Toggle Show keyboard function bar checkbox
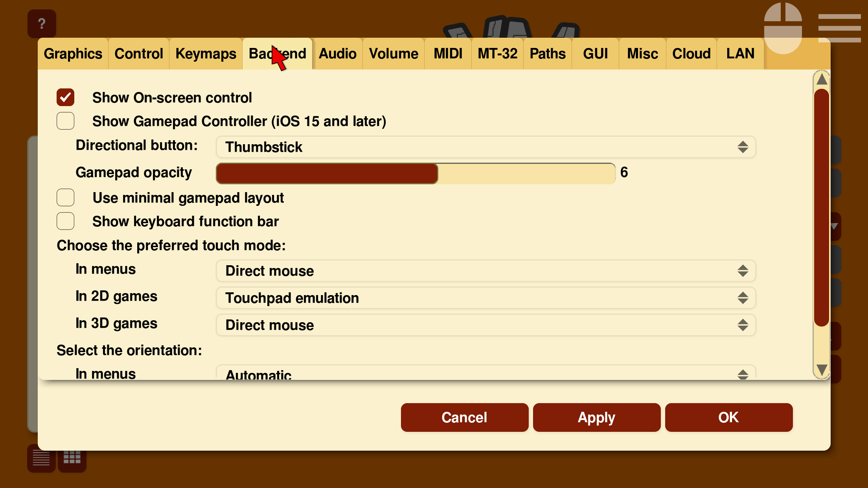Image resolution: width=868 pixels, height=488 pixels. point(66,221)
